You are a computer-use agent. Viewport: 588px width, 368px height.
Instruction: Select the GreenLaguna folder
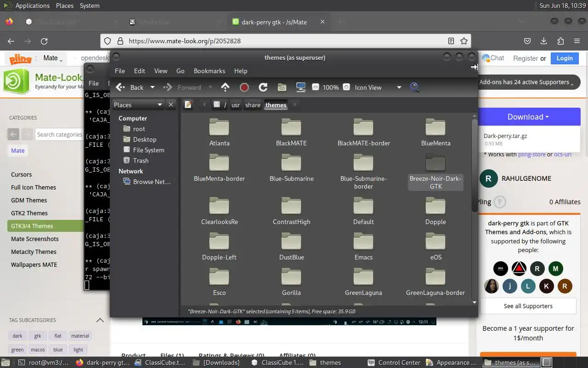pos(363,282)
